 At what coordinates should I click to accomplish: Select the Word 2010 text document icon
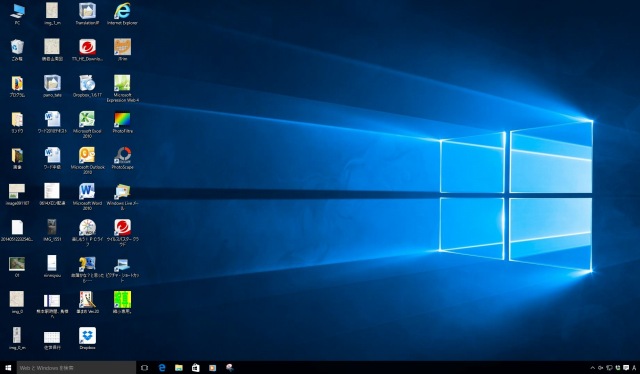[x=52, y=122]
